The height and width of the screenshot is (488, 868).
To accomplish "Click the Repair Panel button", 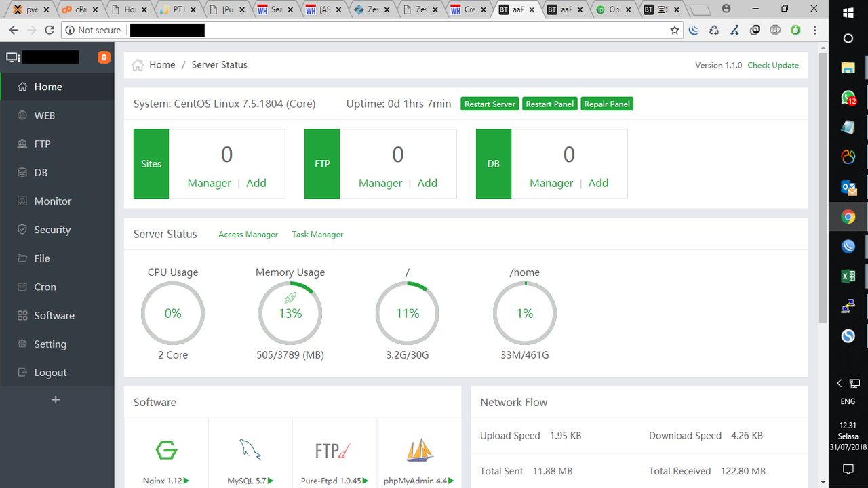I will pos(607,104).
